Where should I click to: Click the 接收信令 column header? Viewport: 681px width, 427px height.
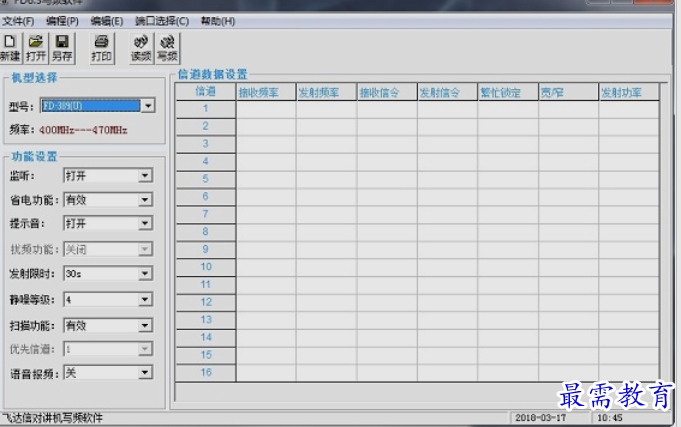[x=387, y=92]
